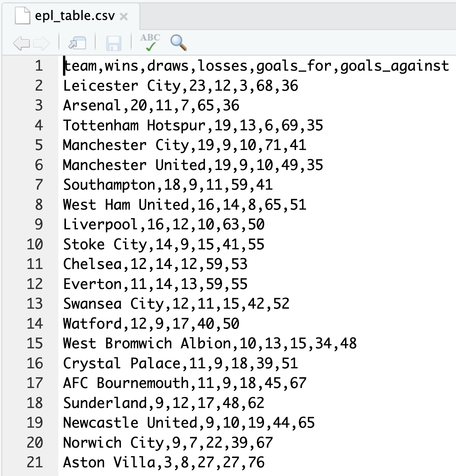Place cursor in the header row text
The height and width of the screenshot is (476, 456).
click(x=256, y=66)
